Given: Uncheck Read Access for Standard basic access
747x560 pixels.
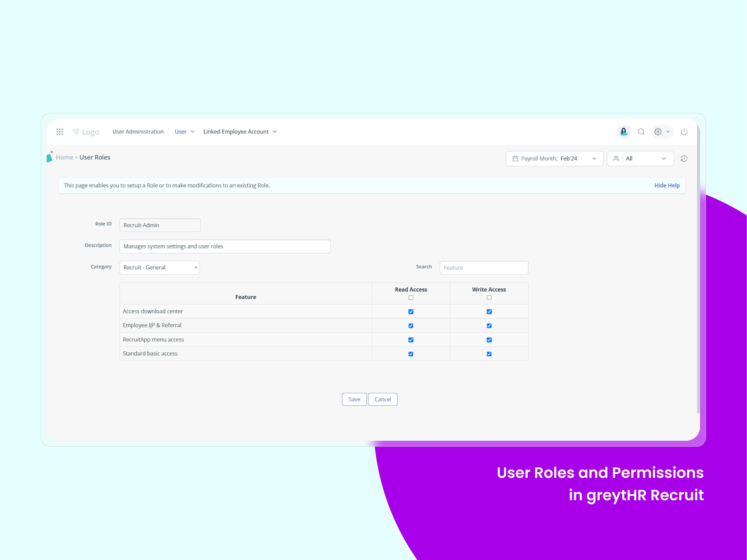Looking at the screenshot, I should (x=411, y=354).
